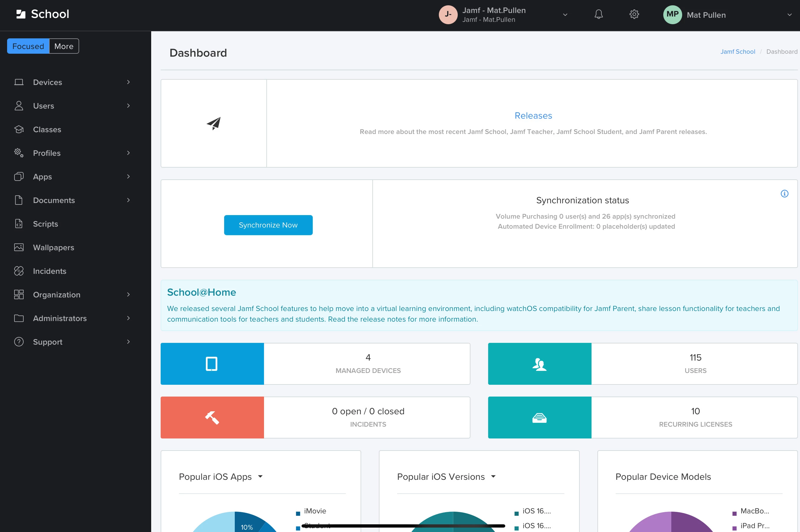Click the Wallpapers picture icon
This screenshot has height=532, width=800.
(x=19, y=247)
